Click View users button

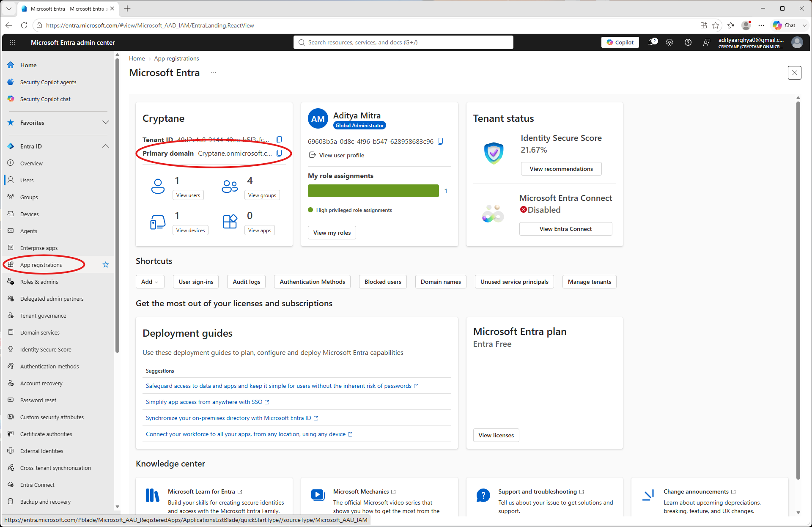coord(188,195)
